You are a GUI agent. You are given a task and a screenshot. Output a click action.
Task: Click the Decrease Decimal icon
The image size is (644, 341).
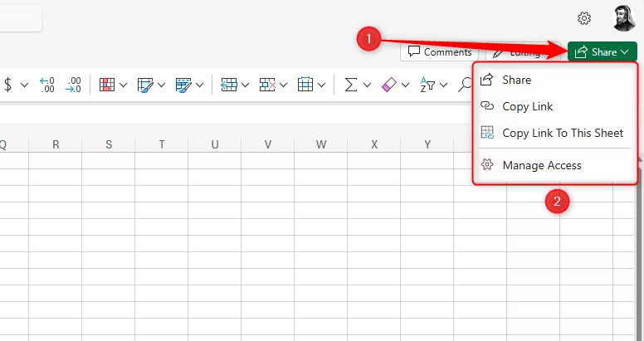point(74,85)
